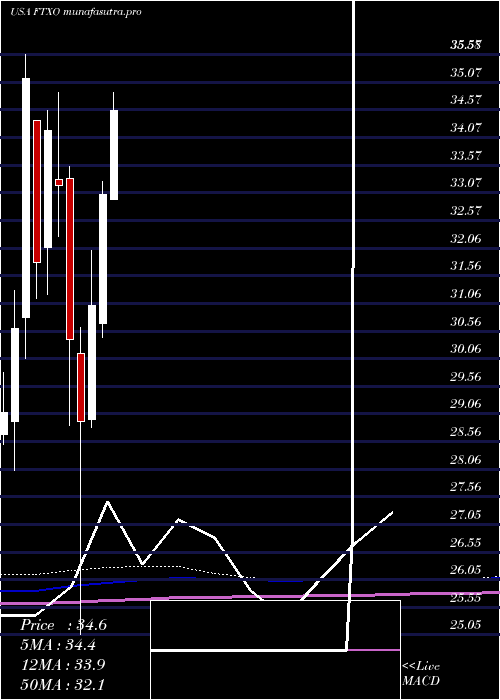Click the 26.55 price axis label
The width and height of the screenshot is (500, 700).
click(x=466, y=543)
